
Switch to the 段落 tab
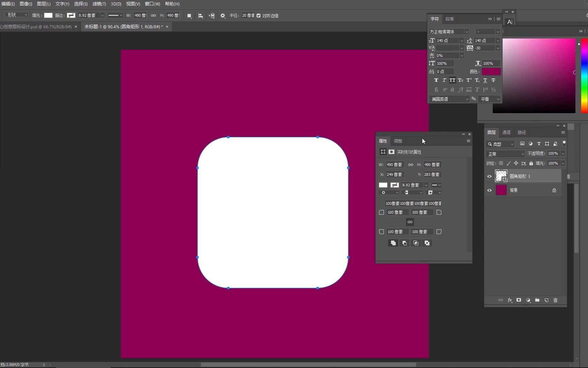(450, 19)
